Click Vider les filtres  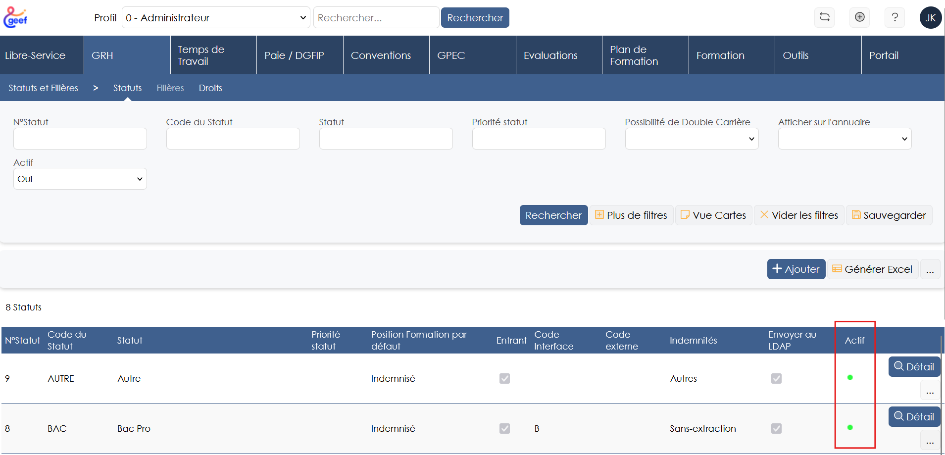[799, 215]
